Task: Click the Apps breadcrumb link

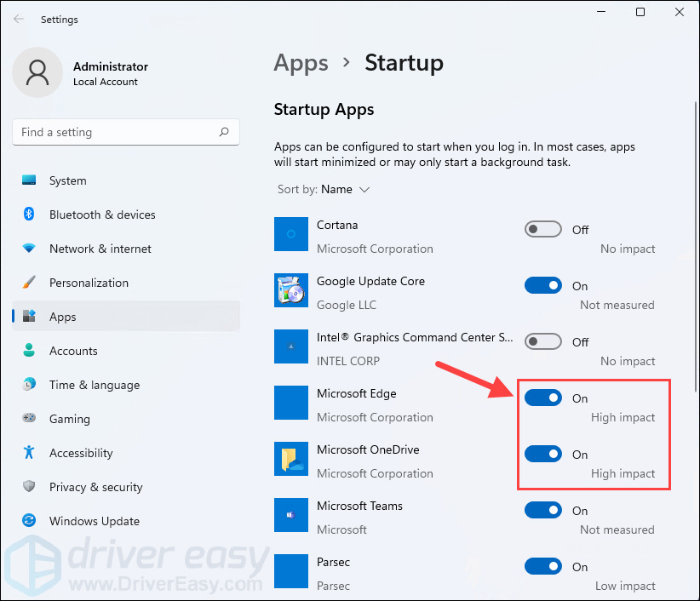Action: coord(301,63)
